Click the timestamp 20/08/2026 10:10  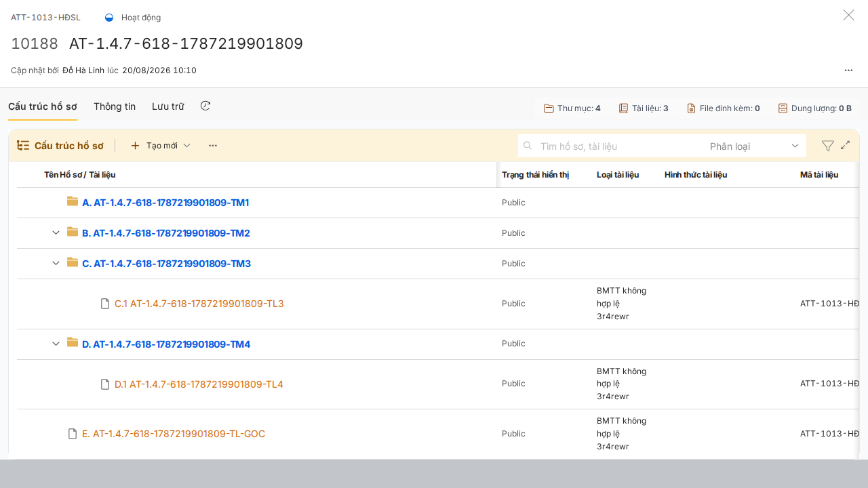159,70
